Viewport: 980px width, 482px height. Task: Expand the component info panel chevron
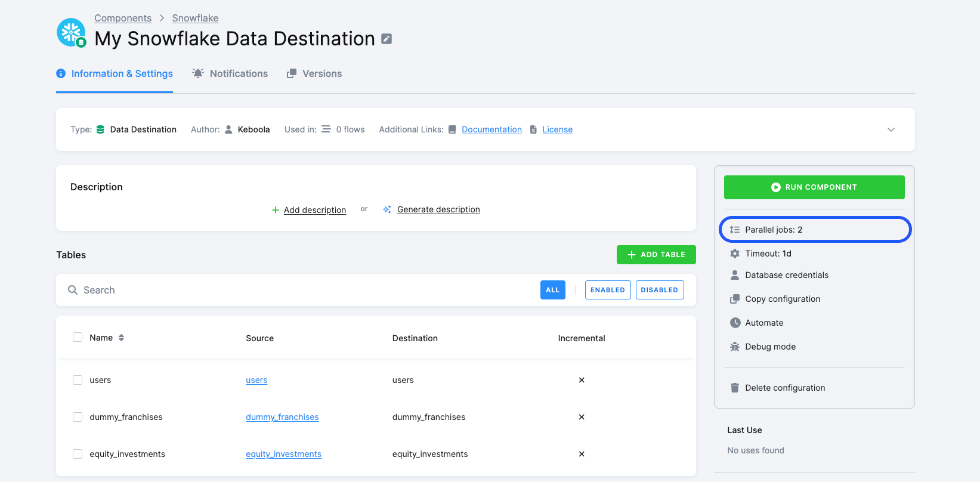tap(891, 129)
